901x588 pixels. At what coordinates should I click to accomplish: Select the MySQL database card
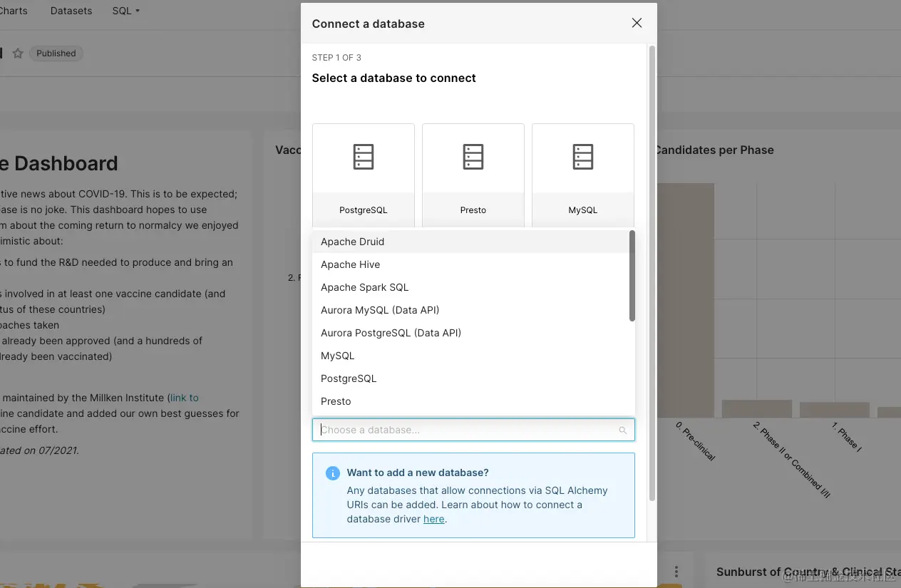pyautogui.click(x=583, y=175)
